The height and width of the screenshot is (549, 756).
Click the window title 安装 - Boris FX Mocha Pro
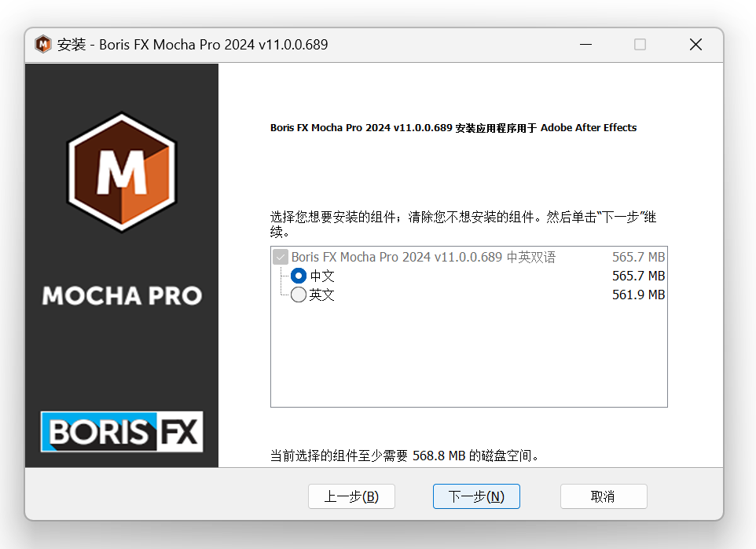click(x=193, y=45)
